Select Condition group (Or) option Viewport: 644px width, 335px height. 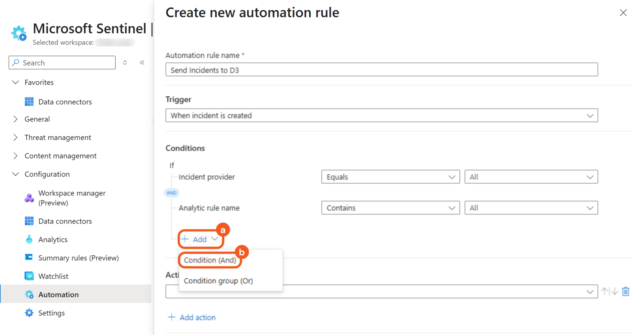(x=218, y=281)
